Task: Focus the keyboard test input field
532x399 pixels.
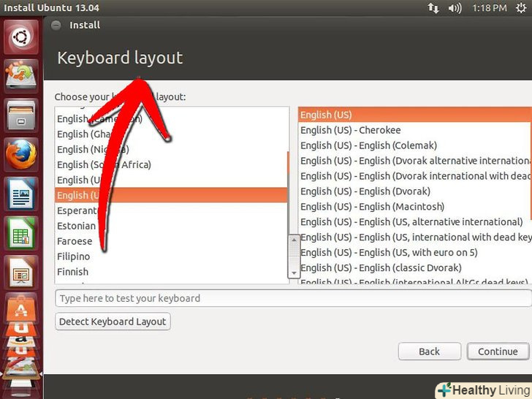Action: [x=293, y=298]
